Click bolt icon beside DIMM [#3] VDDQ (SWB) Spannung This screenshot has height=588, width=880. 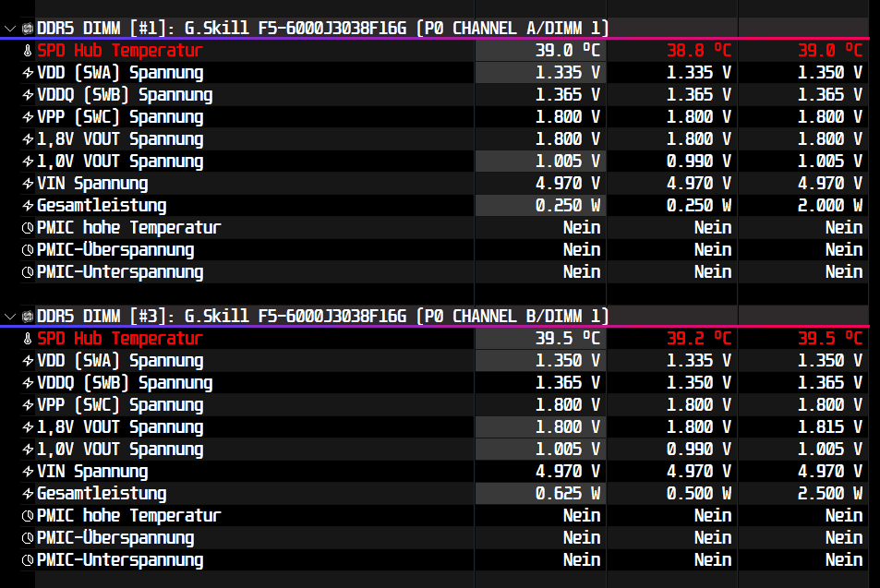[x=28, y=383]
